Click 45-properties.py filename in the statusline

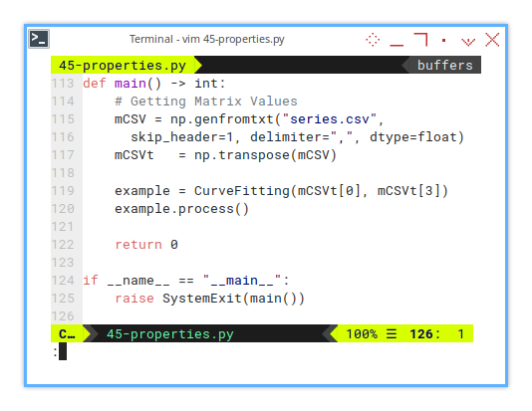click(x=170, y=334)
